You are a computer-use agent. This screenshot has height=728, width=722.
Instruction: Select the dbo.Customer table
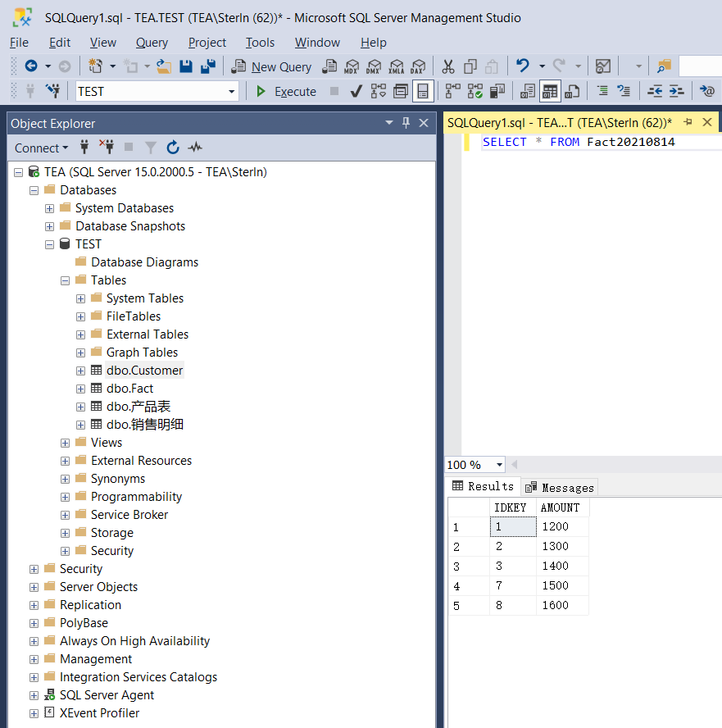(x=144, y=371)
